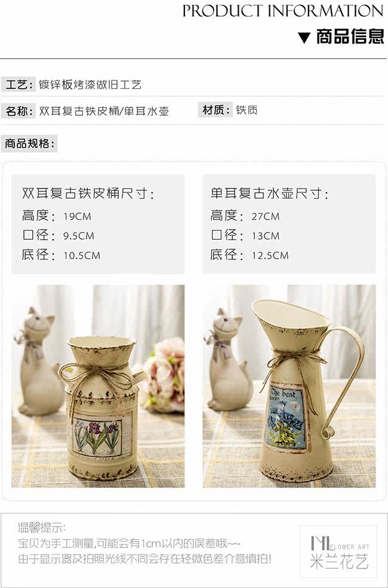Click the 材质 label tag
The image size is (388, 588).
click(x=215, y=110)
